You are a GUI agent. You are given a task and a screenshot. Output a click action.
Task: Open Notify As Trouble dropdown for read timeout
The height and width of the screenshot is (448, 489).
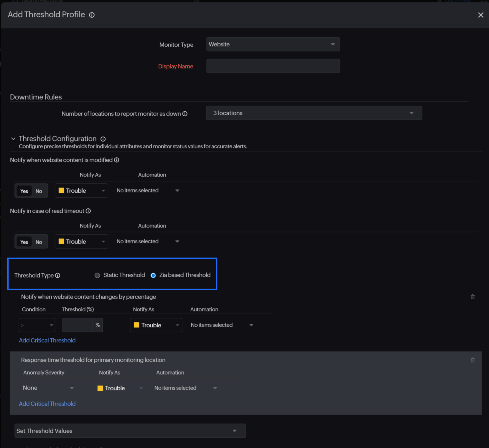coord(81,241)
